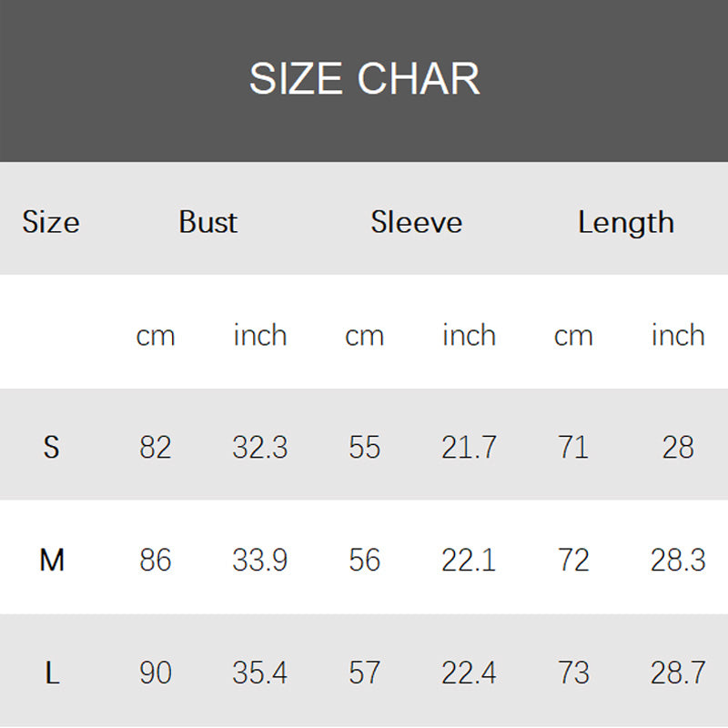The image size is (728, 728).
Task: Click the 82 bust cm value
Action: [156, 447]
